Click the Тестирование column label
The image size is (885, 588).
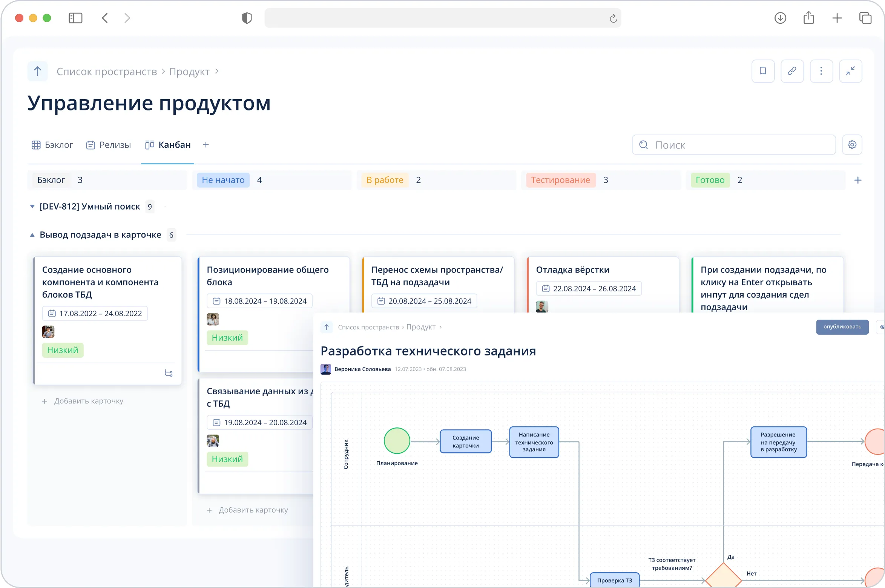pyautogui.click(x=560, y=180)
